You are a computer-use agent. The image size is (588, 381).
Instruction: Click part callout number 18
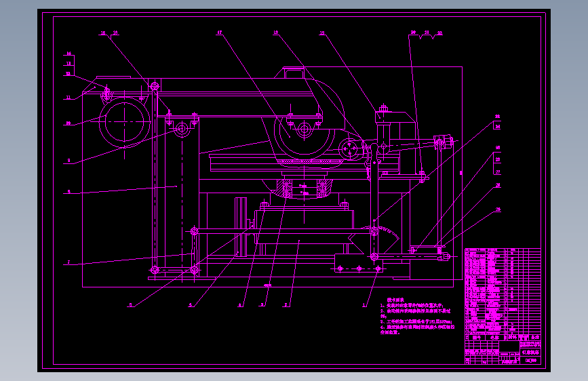pyautogui.click(x=275, y=33)
